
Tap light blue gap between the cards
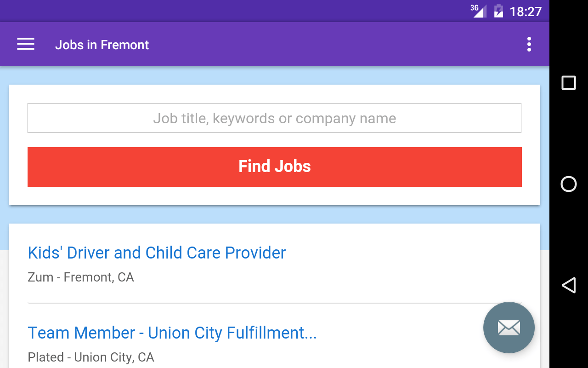(275, 214)
